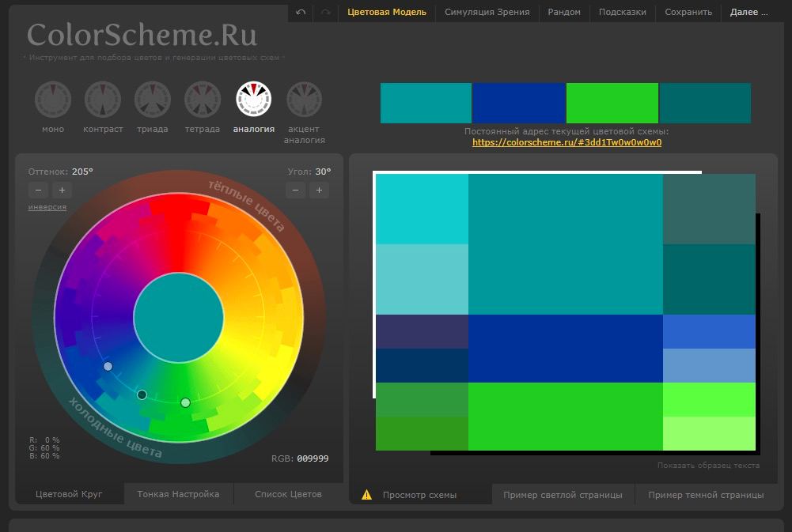
Task: Select the mono color scheme icon
Action: (53, 100)
